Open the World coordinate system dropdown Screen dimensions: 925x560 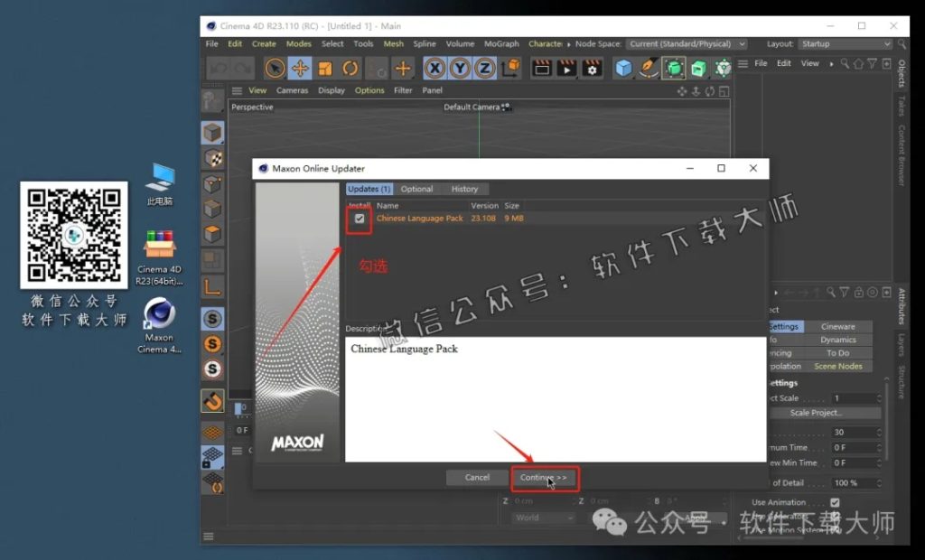click(543, 518)
